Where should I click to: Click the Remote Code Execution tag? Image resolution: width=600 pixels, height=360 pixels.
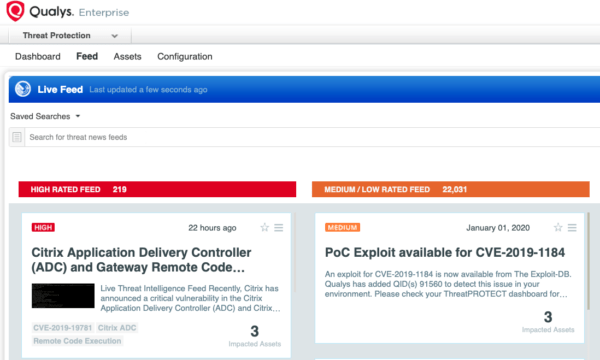click(x=77, y=341)
